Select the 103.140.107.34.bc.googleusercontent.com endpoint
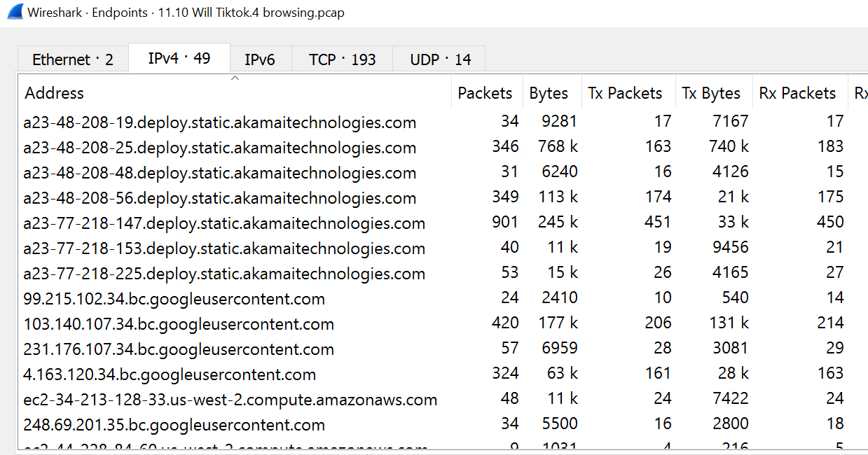This screenshot has width=868, height=455. 179,324
